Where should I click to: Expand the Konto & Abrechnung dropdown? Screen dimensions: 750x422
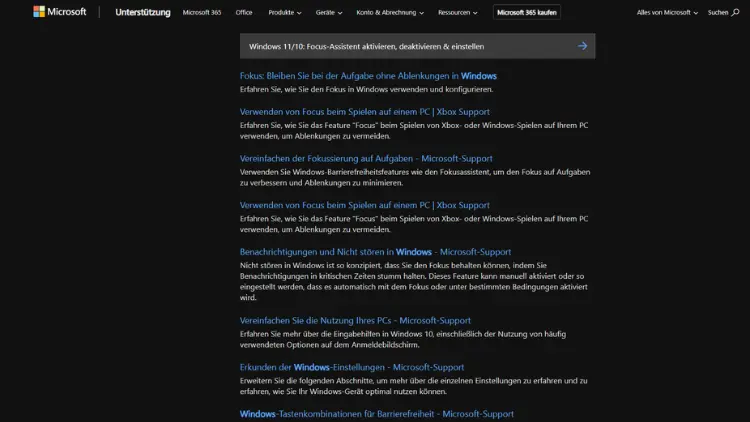[390, 12]
